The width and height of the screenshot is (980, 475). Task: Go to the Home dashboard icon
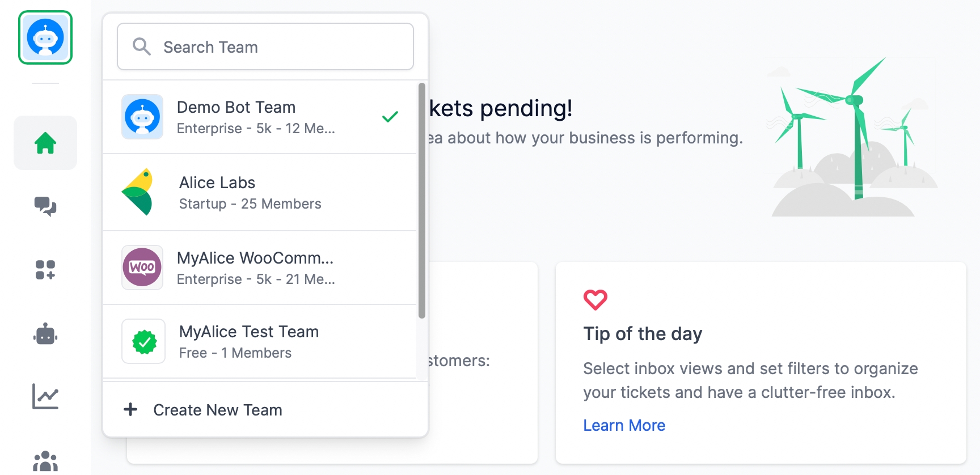[45, 143]
